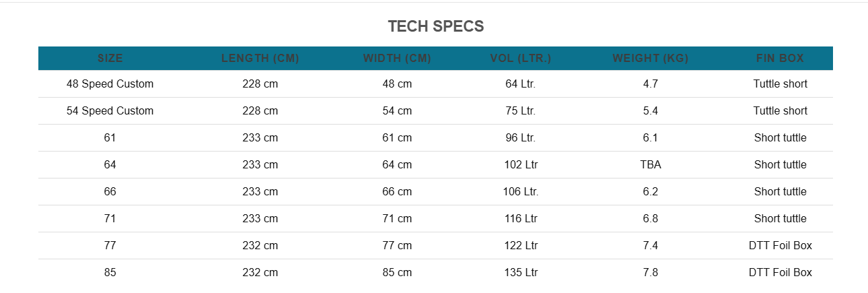
Task: Select the 64 Ltr. volume value
Action: click(x=521, y=84)
